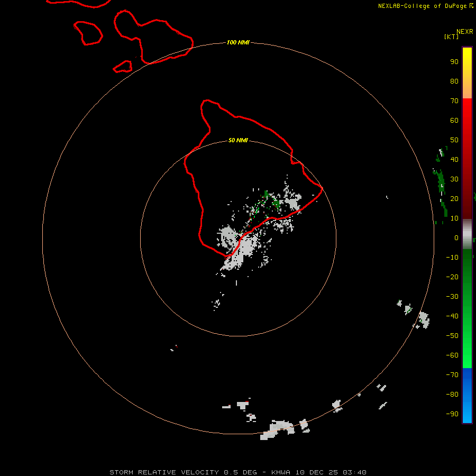Select the positive 90 knot scale label
Screen dimensions: 476x476
coord(454,62)
